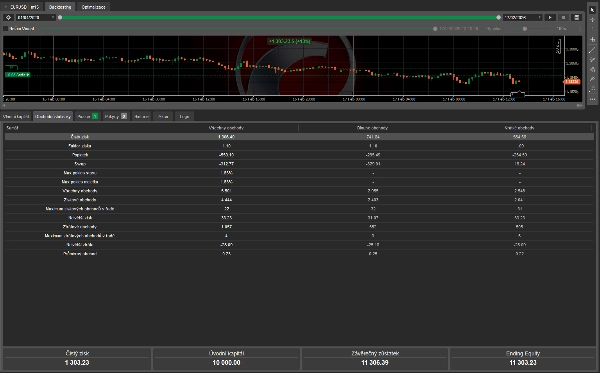
Task: Open the end date dropdown
Action: click(x=522, y=18)
